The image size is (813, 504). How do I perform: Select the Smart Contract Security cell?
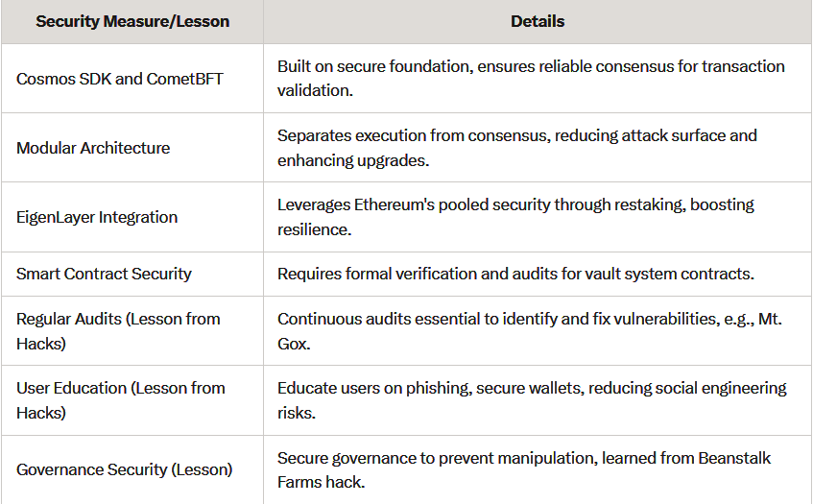pos(132,274)
